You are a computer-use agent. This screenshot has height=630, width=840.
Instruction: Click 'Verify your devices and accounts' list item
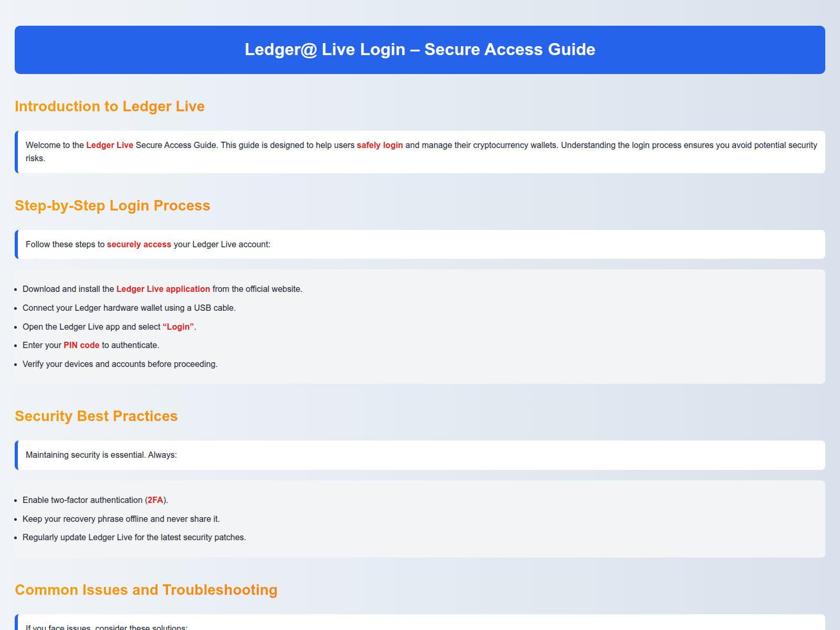(120, 364)
